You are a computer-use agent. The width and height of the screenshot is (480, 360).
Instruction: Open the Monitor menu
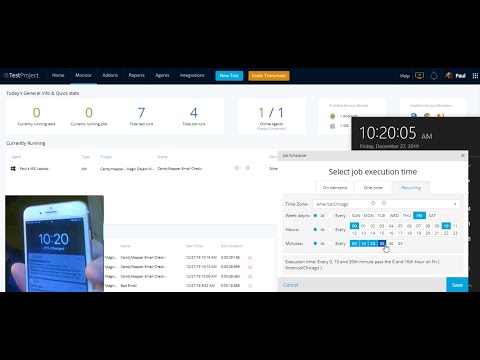click(83, 75)
